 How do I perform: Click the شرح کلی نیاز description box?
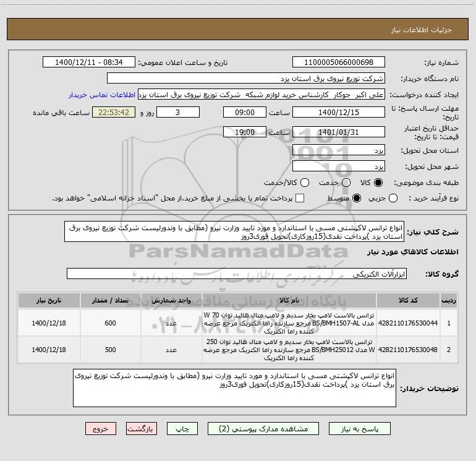234,231
